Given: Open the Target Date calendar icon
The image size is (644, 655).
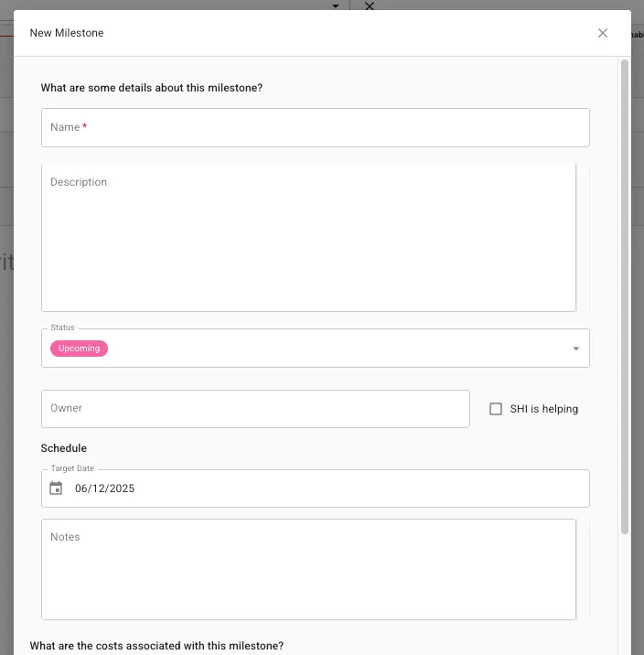Looking at the screenshot, I should [x=56, y=488].
